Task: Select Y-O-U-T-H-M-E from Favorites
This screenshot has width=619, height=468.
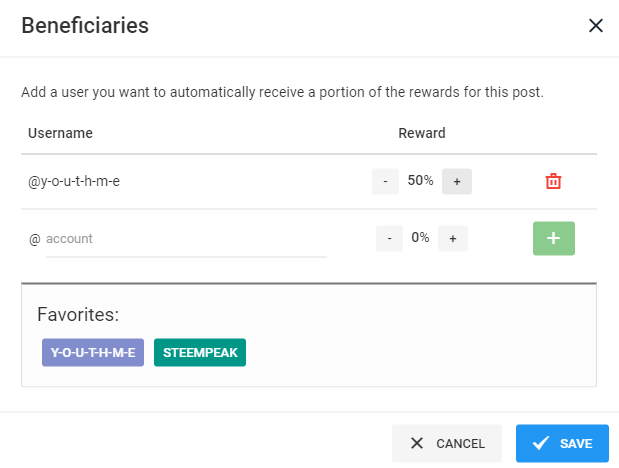Action: [x=93, y=352]
